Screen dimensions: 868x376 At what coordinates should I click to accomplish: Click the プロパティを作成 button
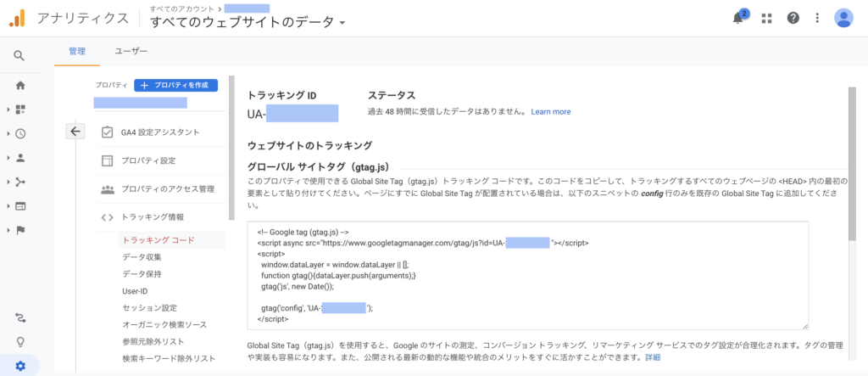(176, 86)
